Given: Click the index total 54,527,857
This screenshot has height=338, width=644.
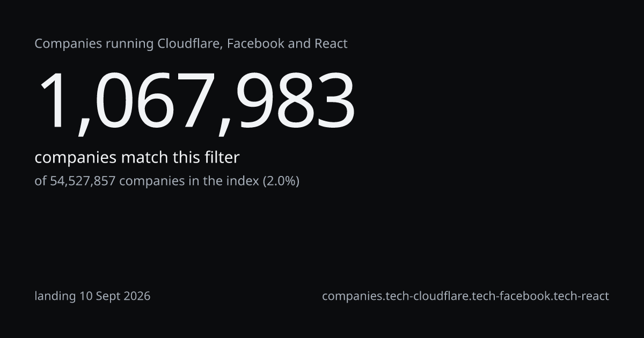Looking at the screenshot, I should point(83,181).
